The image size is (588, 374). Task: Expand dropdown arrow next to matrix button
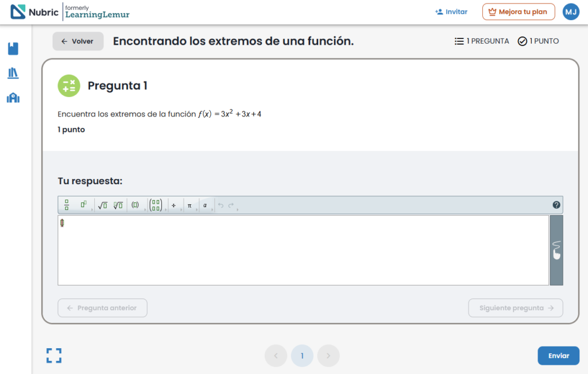click(x=166, y=209)
